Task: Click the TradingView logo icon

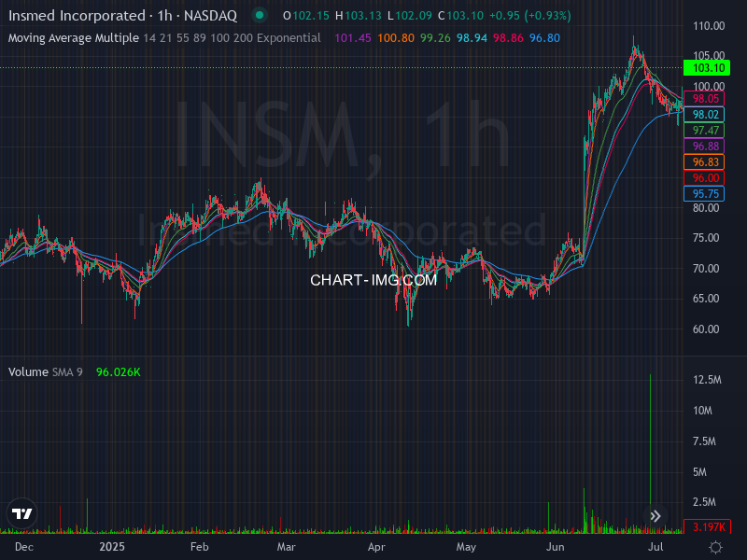Action: tap(21, 513)
